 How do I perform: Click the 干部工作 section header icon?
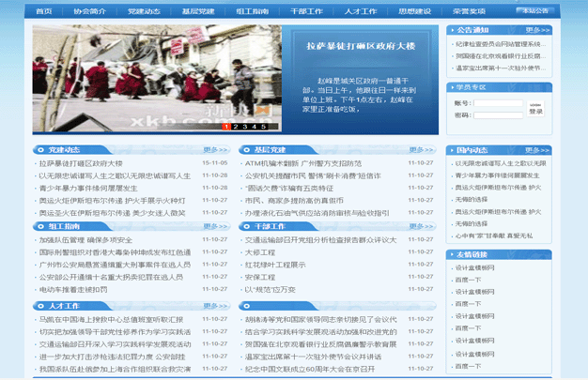click(x=248, y=226)
